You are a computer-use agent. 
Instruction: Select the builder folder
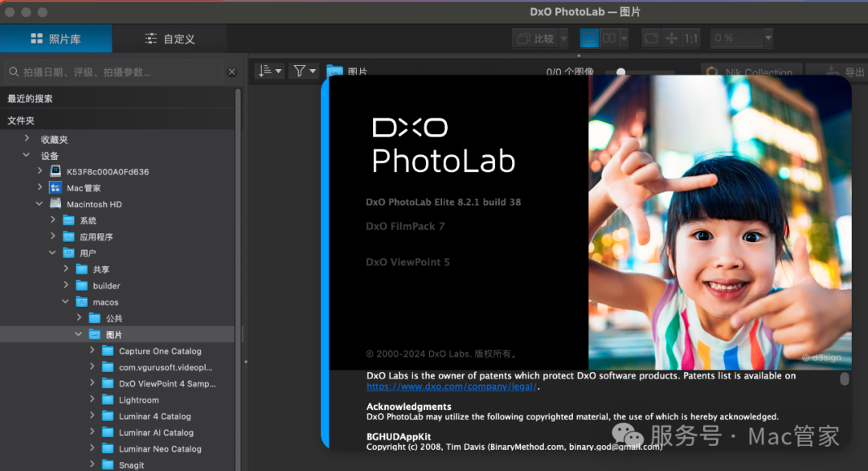point(106,285)
